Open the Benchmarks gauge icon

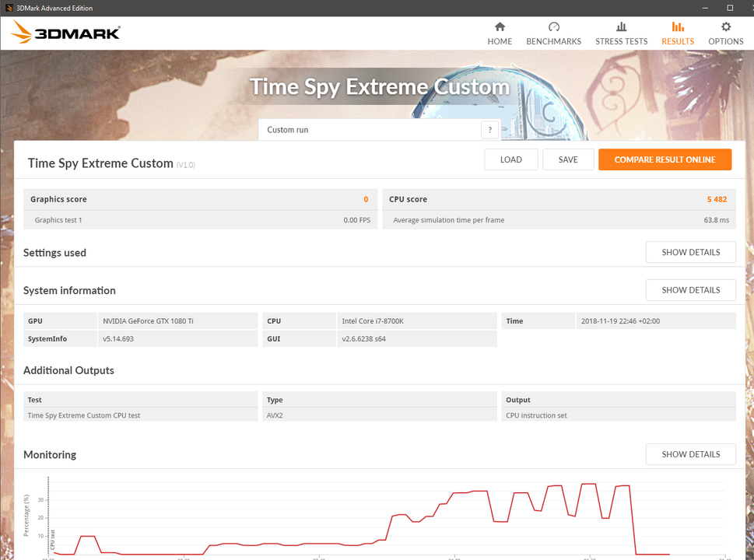[x=553, y=27]
